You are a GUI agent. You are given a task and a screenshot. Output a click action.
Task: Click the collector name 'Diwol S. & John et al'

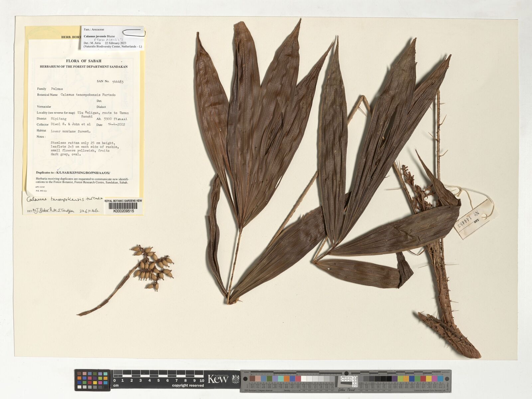(x=70, y=124)
